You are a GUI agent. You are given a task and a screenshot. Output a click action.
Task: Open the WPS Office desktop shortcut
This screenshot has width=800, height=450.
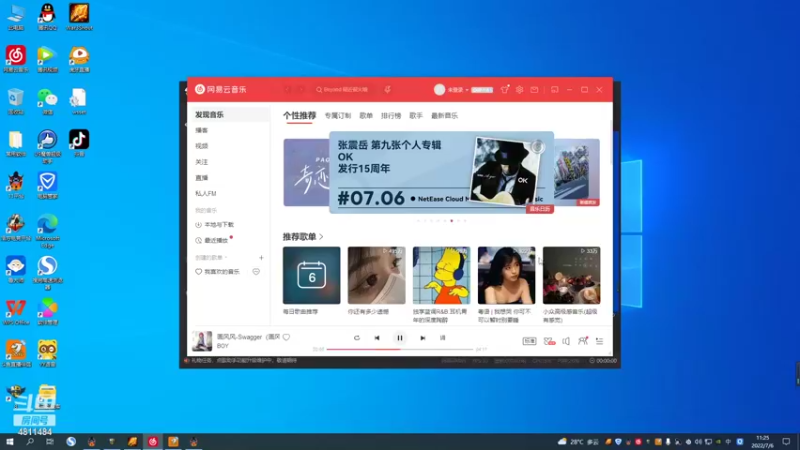pyautogui.click(x=16, y=312)
